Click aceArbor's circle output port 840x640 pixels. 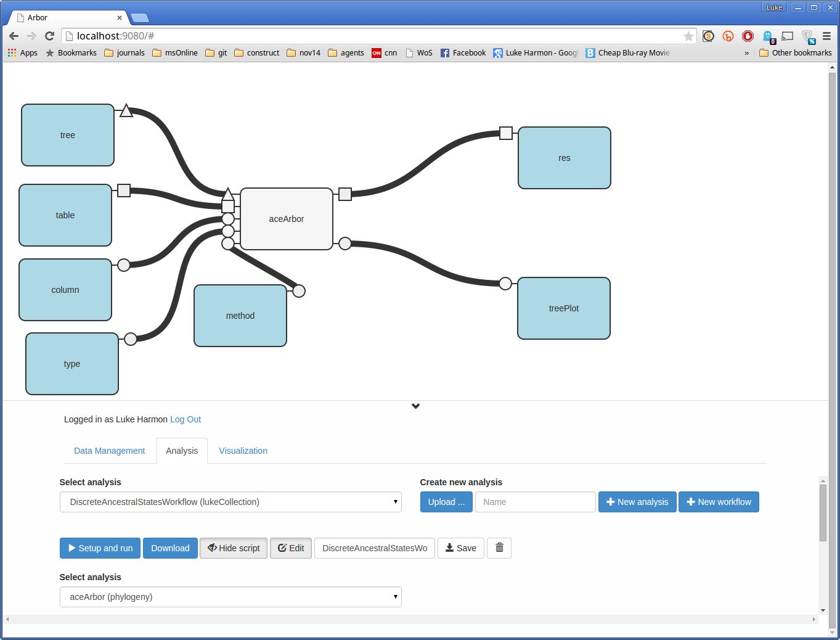[x=345, y=244]
